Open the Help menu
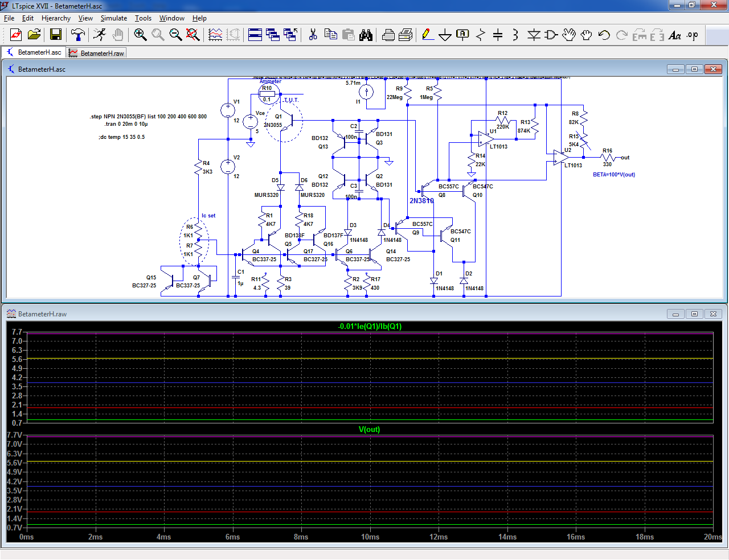 point(199,18)
